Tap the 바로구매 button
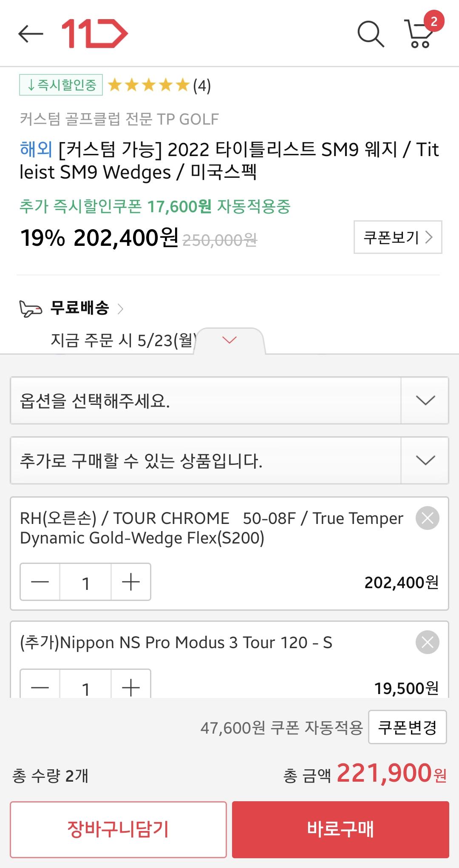Image resolution: width=459 pixels, height=868 pixels. (340, 829)
